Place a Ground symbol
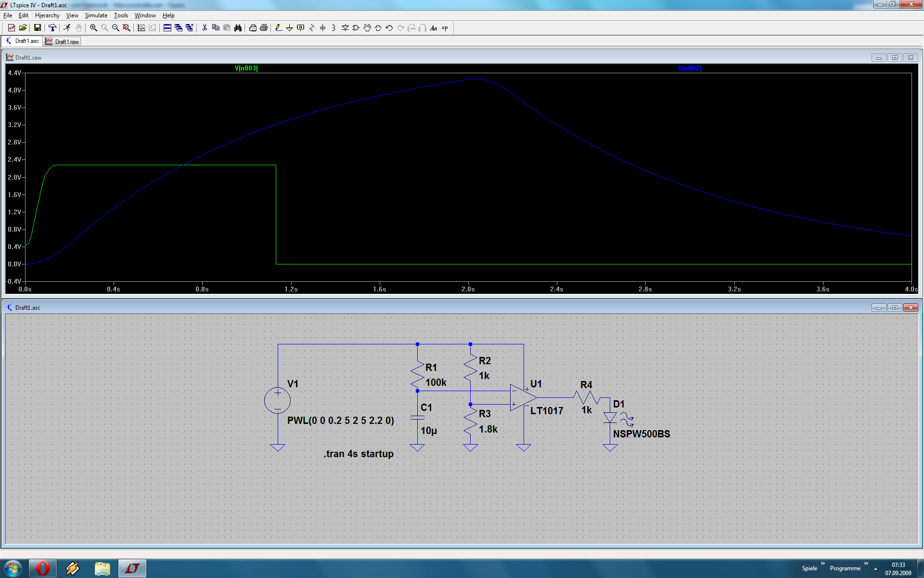This screenshot has height=578, width=924. (x=290, y=28)
